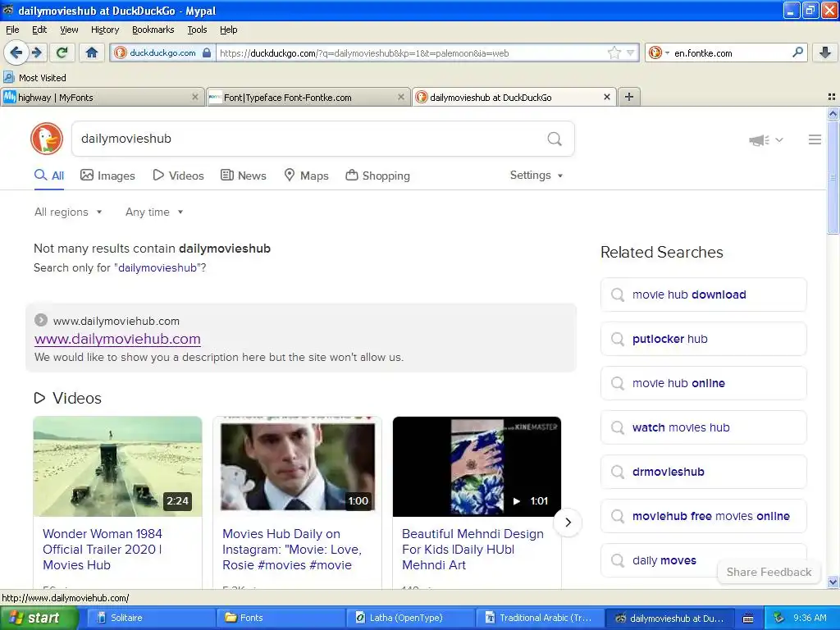840x630 pixels.
Task: Click the magnifier in the browser search box
Action: point(797,52)
